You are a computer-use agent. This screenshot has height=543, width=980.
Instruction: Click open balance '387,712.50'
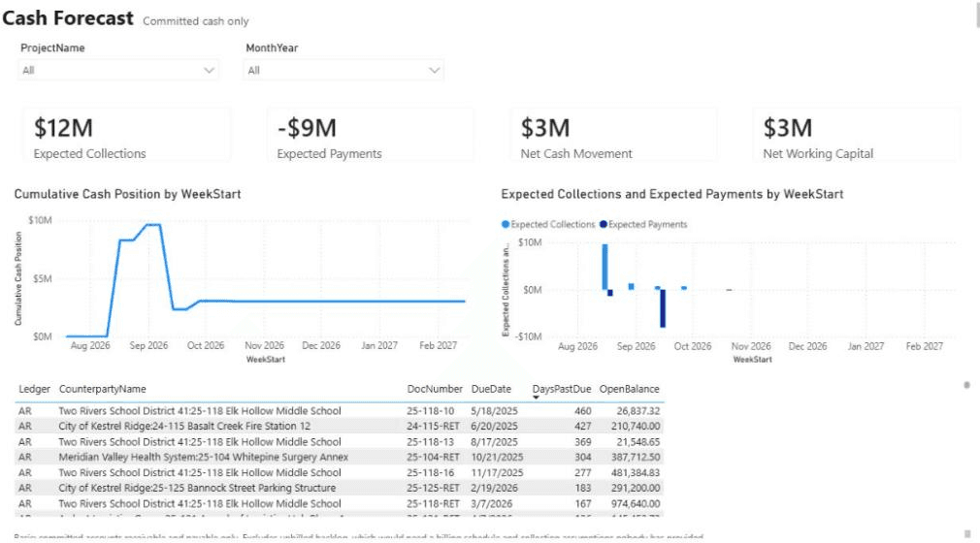click(x=636, y=458)
